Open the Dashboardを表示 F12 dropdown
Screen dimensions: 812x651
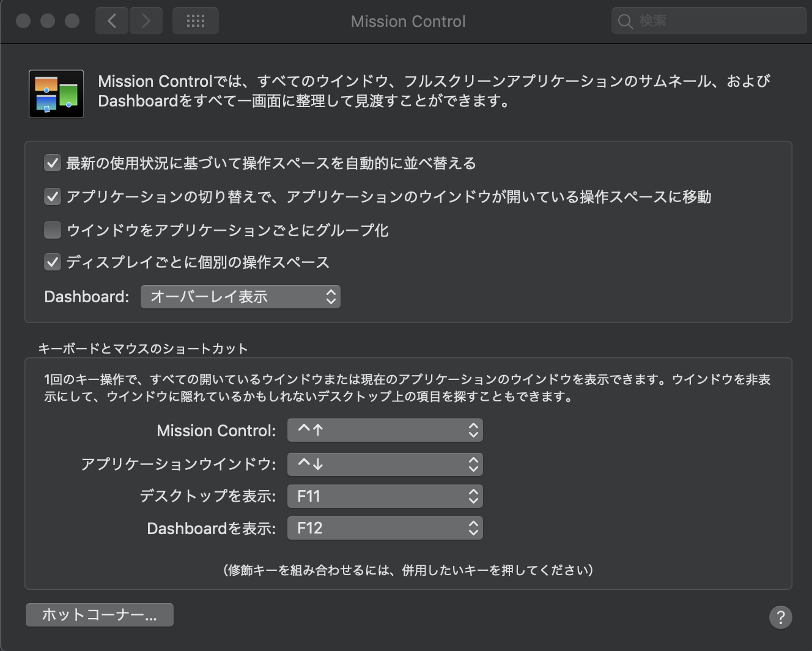[385, 528]
